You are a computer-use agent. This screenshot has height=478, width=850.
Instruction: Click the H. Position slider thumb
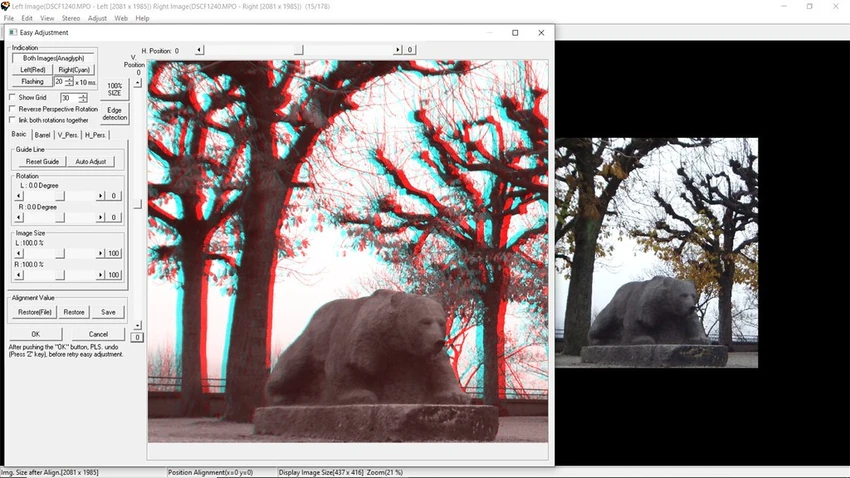[299, 50]
